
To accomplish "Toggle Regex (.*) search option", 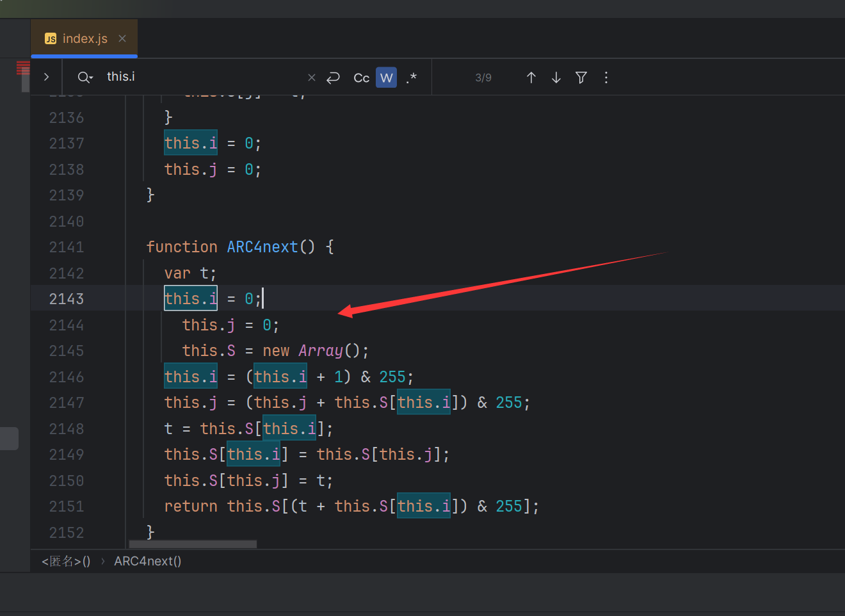I will [411, 77].
